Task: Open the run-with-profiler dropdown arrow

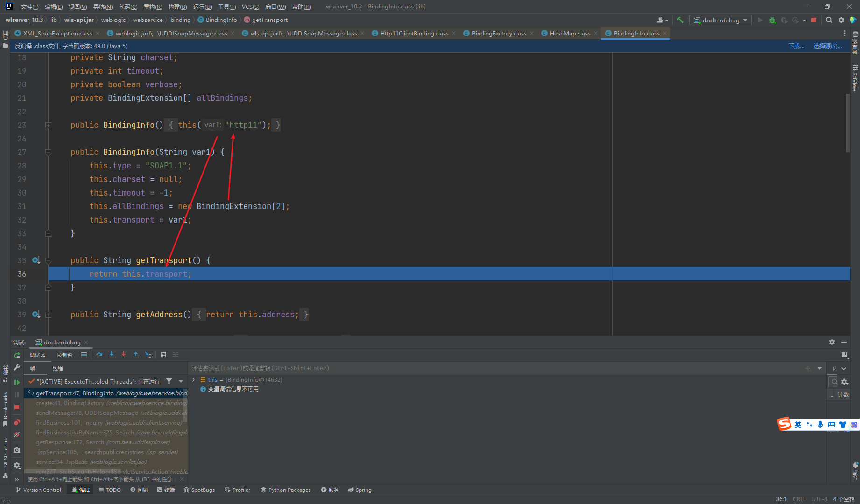Action: click(804, 20)
